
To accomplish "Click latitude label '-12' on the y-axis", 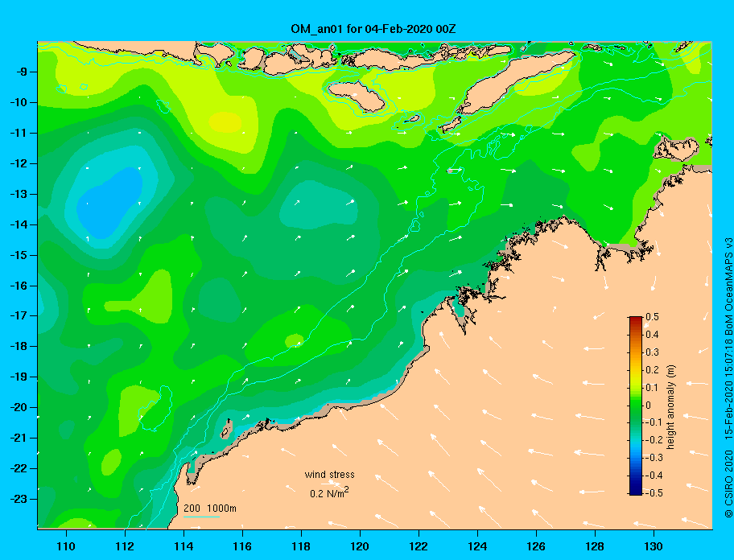I will (19, 163).
